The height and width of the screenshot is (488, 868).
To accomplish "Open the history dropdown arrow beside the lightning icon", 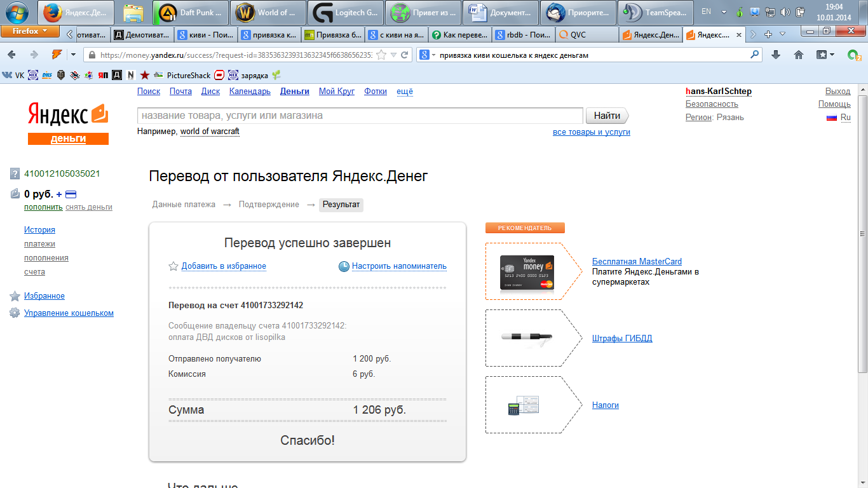I will coord(74,55).
